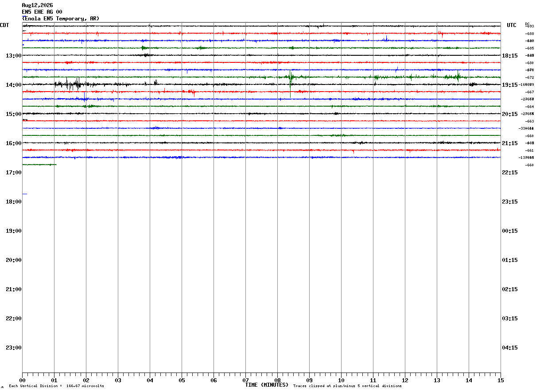This screenshot has width=536, height=392.
Task: Click the Aug12,2026 date header
Action: 37,5
